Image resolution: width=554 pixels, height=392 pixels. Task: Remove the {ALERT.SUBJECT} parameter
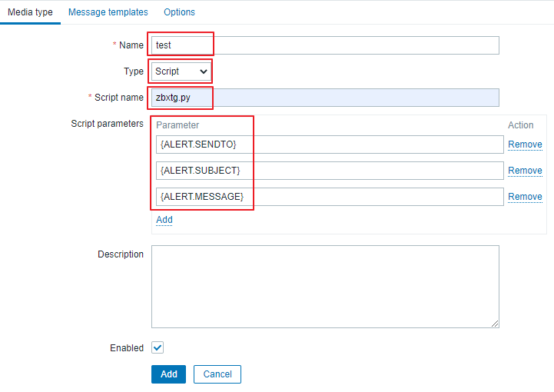pos(525,171)
